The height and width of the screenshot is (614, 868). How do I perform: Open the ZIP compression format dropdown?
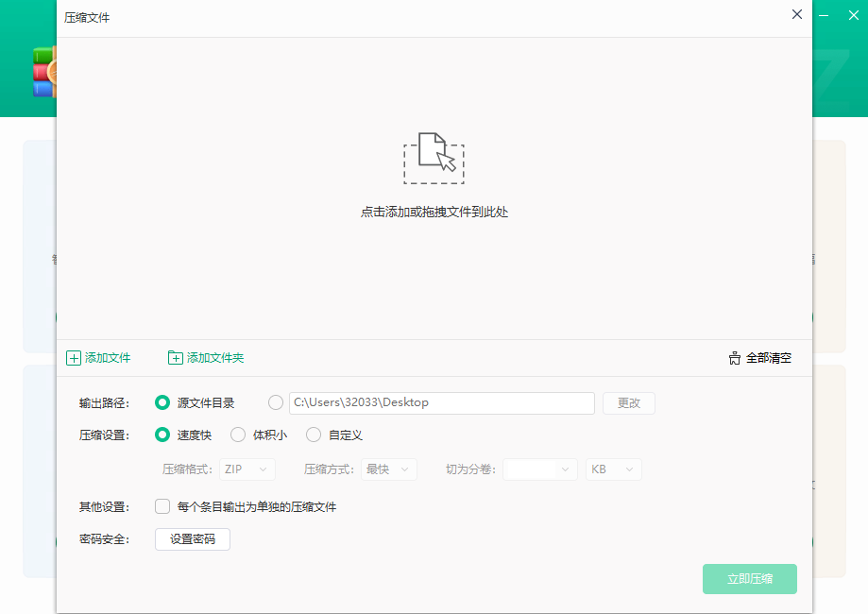pos(247,469)
